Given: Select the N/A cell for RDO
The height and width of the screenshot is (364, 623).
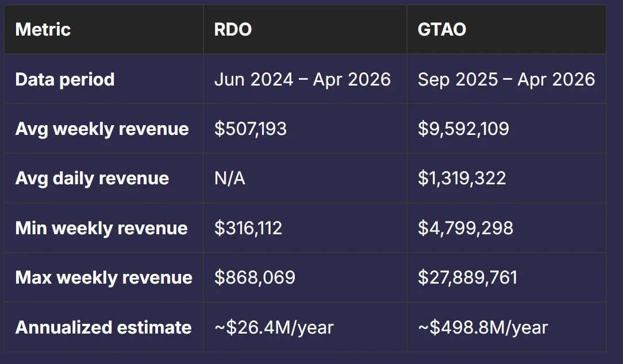Looking at the screenshot, I should pyautogui.click(x=229, y=179).
